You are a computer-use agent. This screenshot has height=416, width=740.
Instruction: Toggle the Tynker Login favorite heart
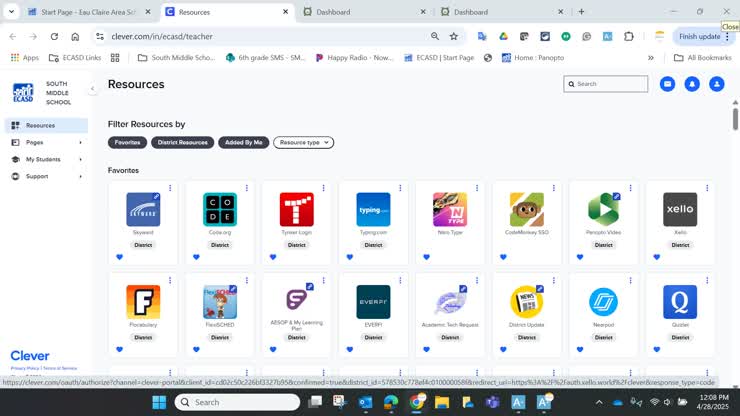pos(273,257)
